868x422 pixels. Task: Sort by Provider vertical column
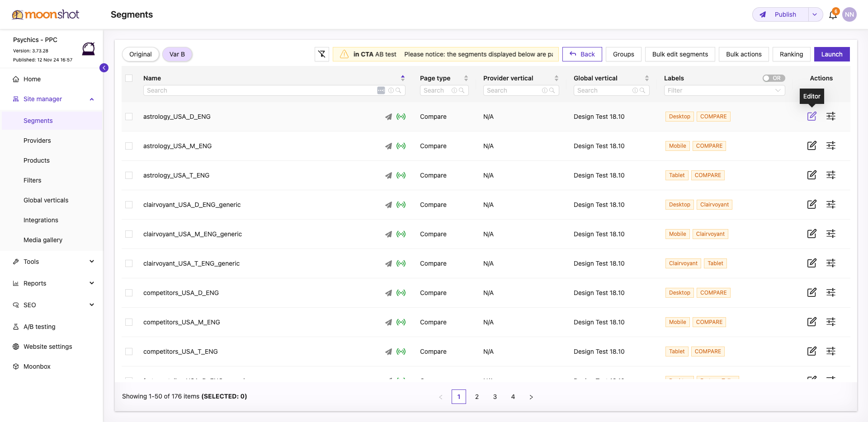[557, 78]
